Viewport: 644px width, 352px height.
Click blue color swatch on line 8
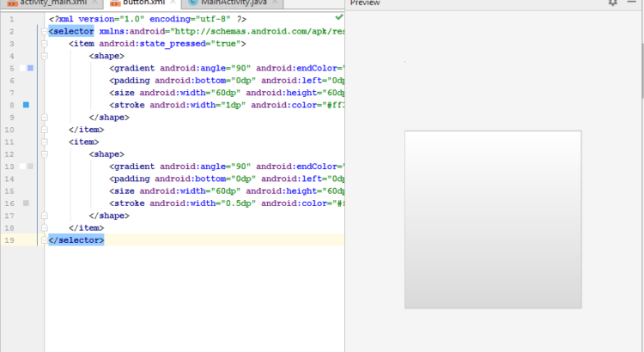(x=26, y=105)
